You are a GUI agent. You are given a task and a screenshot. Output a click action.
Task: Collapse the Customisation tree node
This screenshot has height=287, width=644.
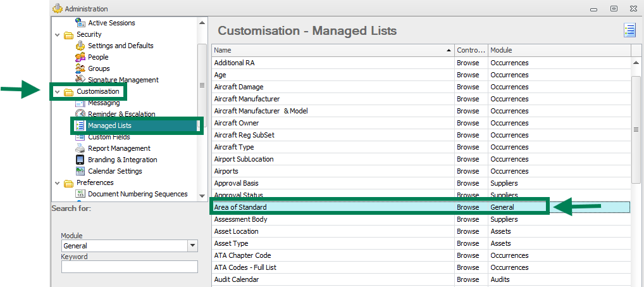tap(57, 92)
